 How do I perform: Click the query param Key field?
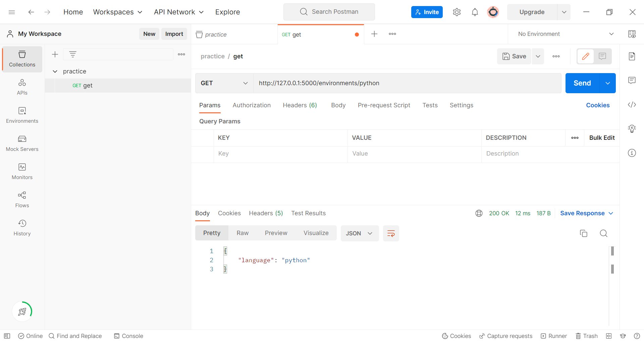pos(280,154)
